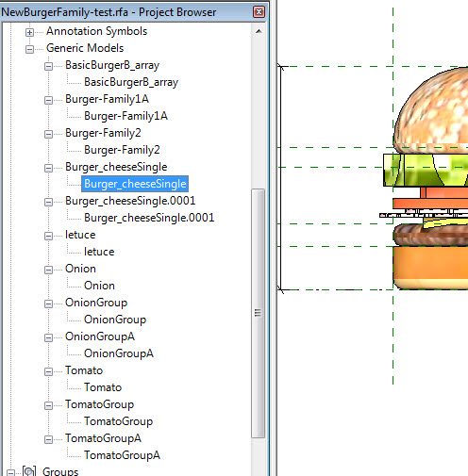This screenshot has height=476, width=468.
Task: Expand the Annotation Symbols node
Action: [x=29, y=32]
